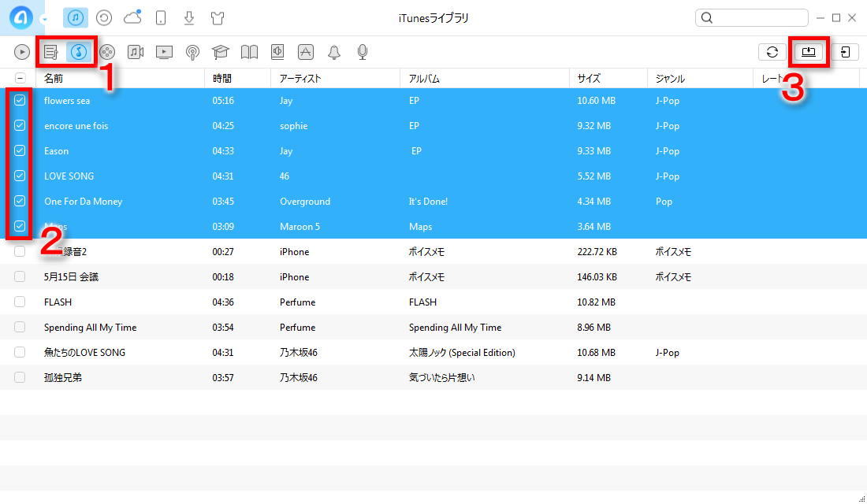Viewport: 867px width, 504px height.
Task: Click the artist 'Maroon 5'
Action: [x=300, y=227]
